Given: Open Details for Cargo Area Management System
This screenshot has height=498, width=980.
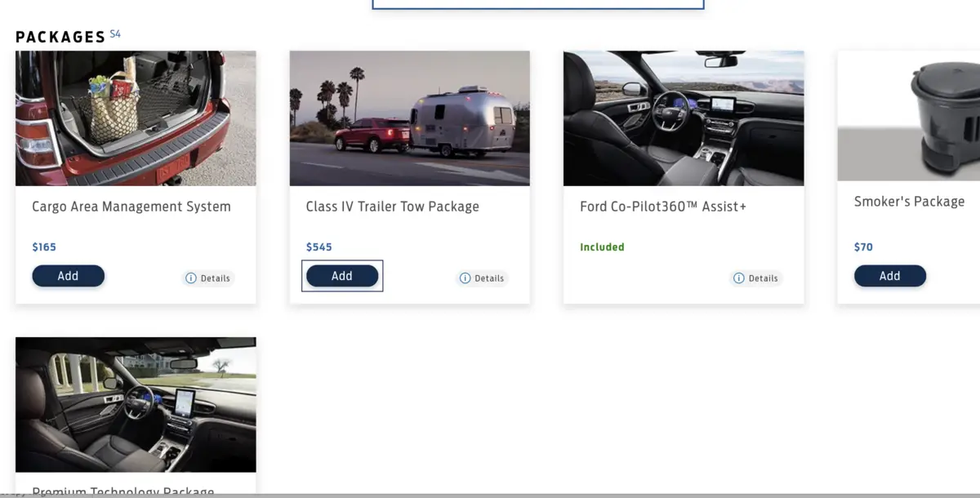Looking at the screenshot, I should tap(208, 278).
